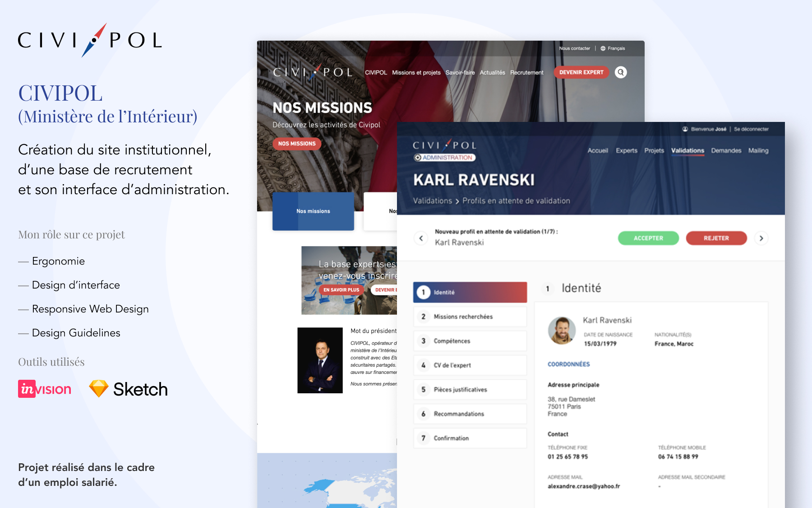This screenshot has height=508, width=812.
Task: Open the Projets tab in the admin navigation
Action: 654,150
